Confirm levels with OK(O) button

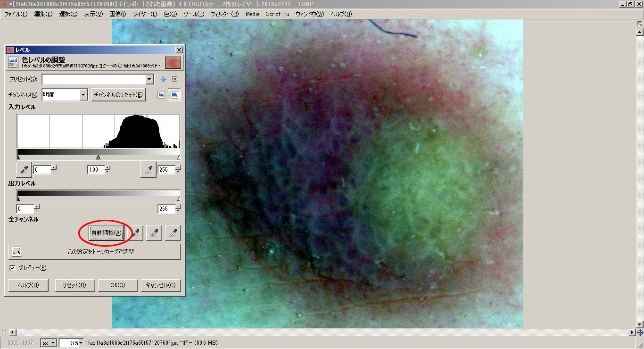pos(117,285)
